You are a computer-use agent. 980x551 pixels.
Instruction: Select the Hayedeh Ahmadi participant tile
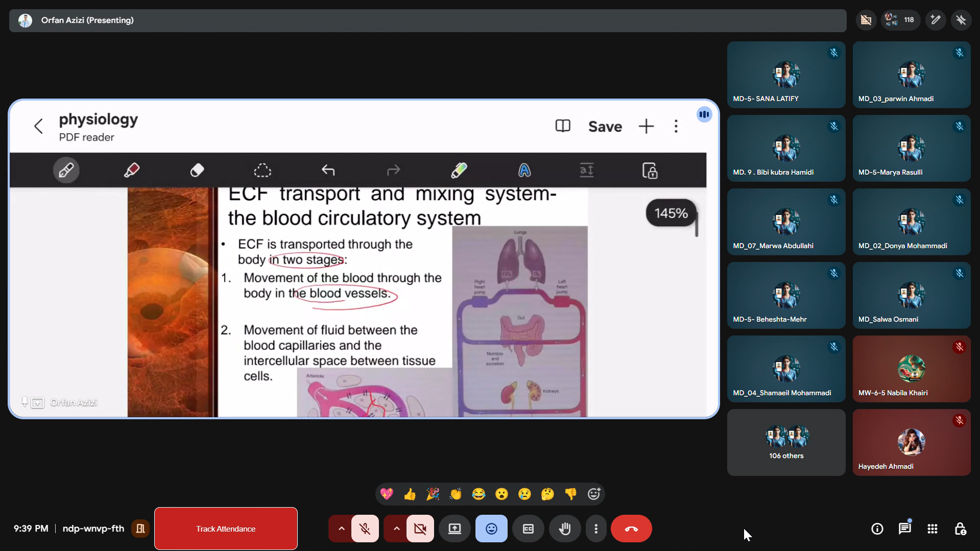point(911,442)
